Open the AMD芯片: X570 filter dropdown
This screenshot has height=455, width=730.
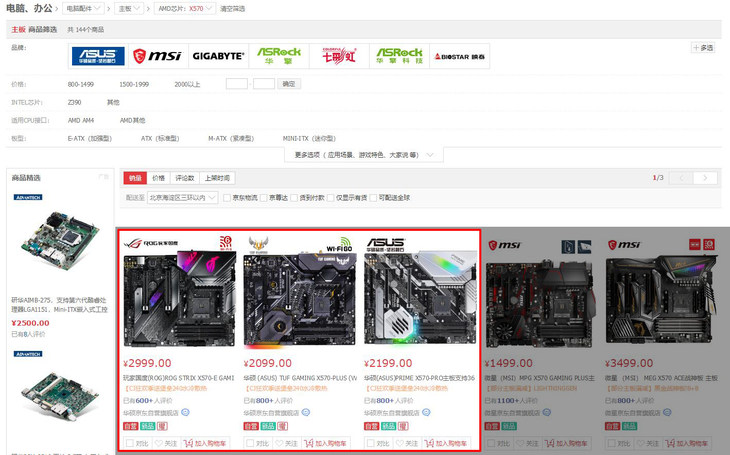coord(185,8)
